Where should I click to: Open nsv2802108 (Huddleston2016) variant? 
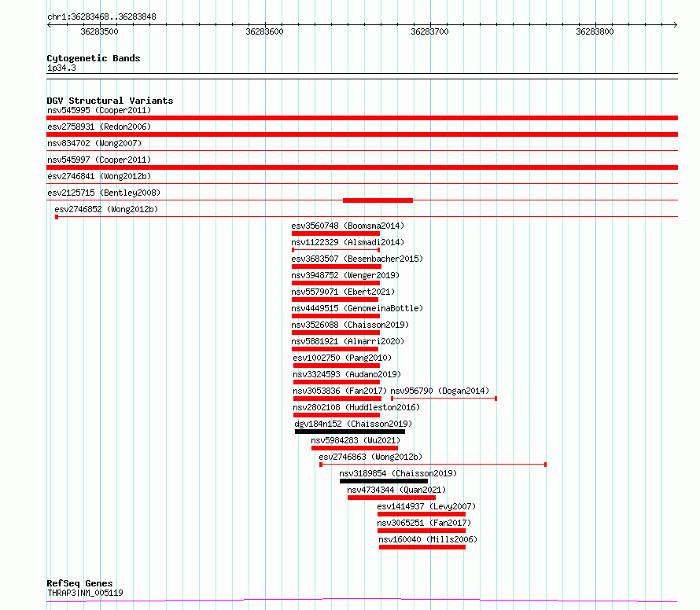coord(356,407)
